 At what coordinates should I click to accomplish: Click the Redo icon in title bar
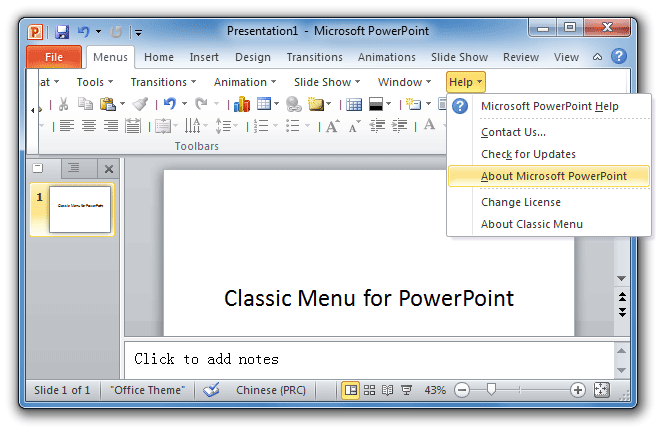click(116, 32)
